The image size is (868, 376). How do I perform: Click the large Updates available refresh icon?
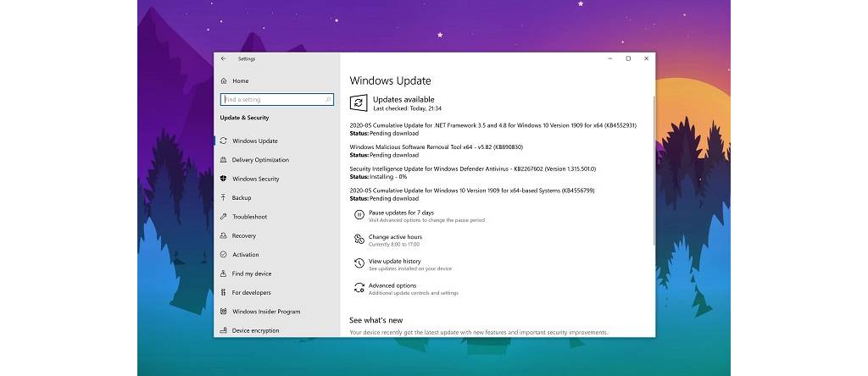point(359,102)
